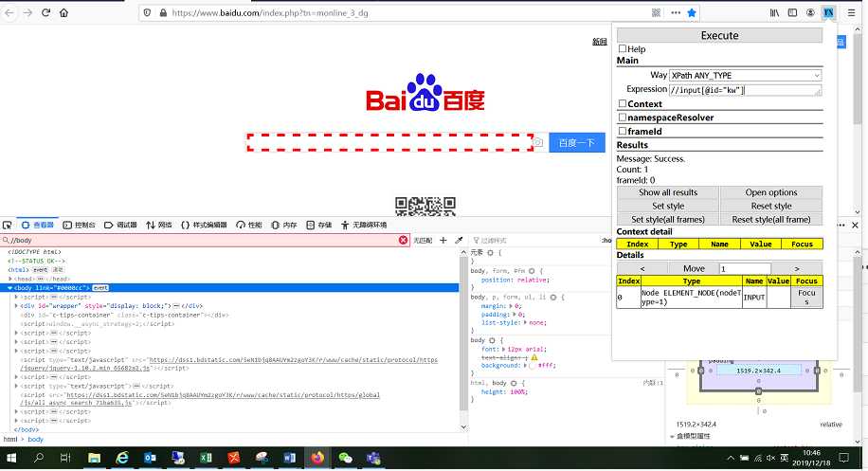The width and height of the screenshot is (868, 471).
Task: Tick the frameId checkbox
Action: [623, 131]
